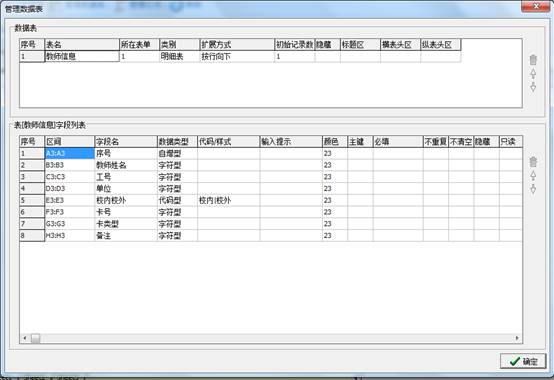The image size is (554, 380).
Task: Click the 初始记录数 column header
Action: pos(294,44)
